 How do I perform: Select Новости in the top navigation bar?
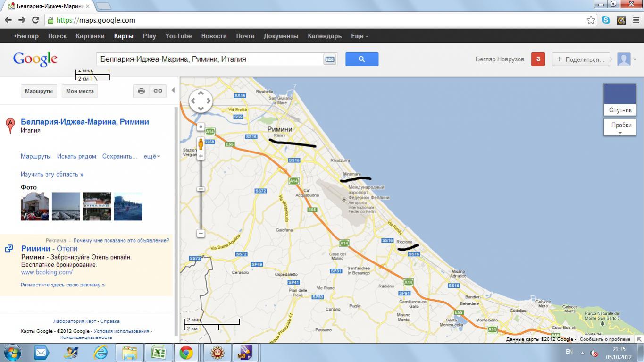click(x=214, y=36)
